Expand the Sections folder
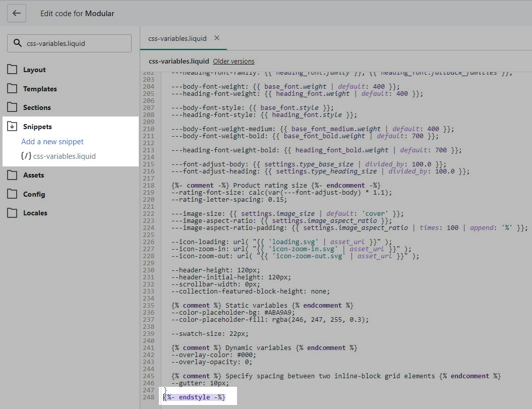The width and height of the screenshot is (532, 409). pyautogui.click(x=37, y=107)
